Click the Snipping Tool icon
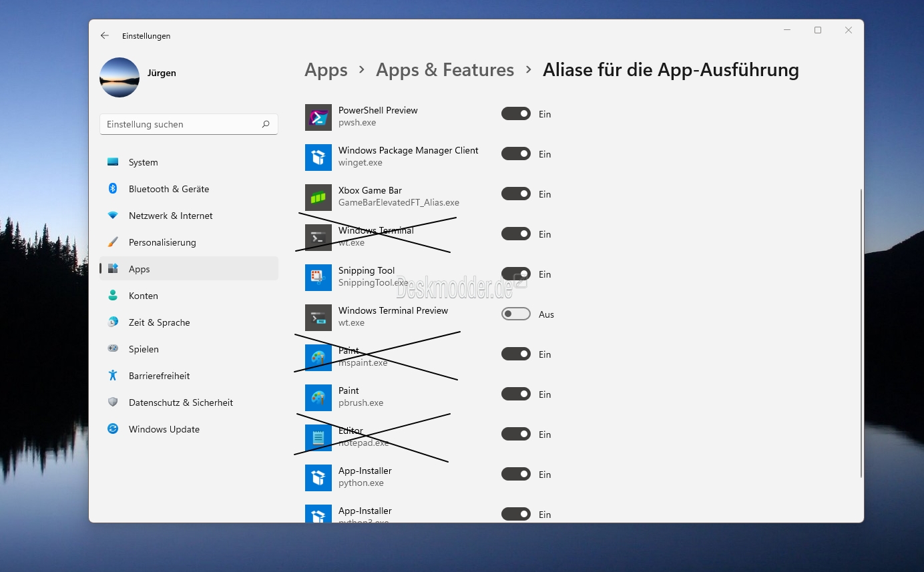The height and width of the screenshot is (572, 924). [x=318, y=278]
